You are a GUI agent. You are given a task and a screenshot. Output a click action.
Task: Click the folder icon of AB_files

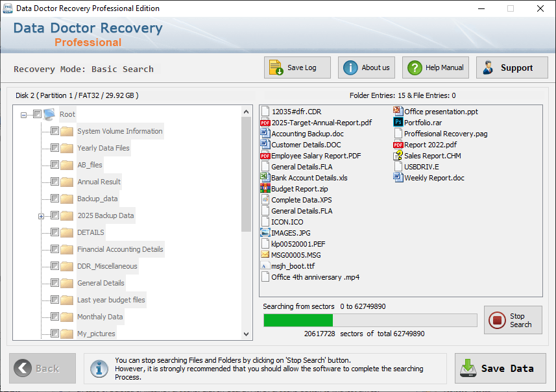point(67,165)
